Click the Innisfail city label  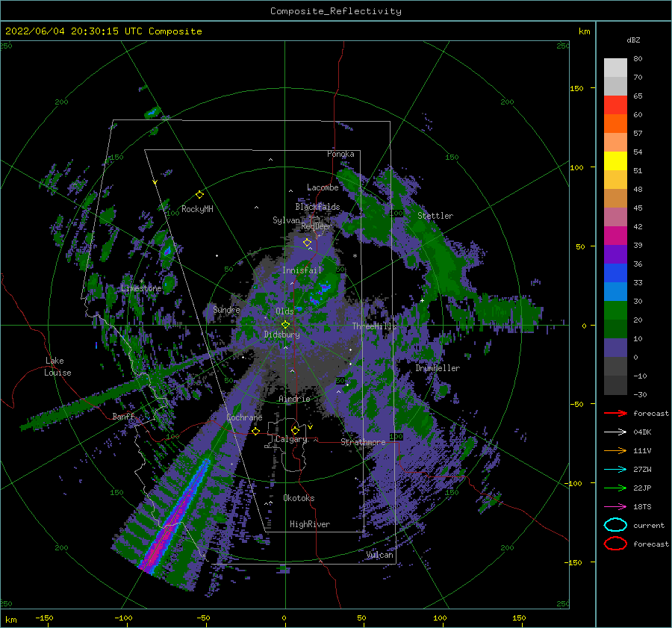click(x=302, y=270)
